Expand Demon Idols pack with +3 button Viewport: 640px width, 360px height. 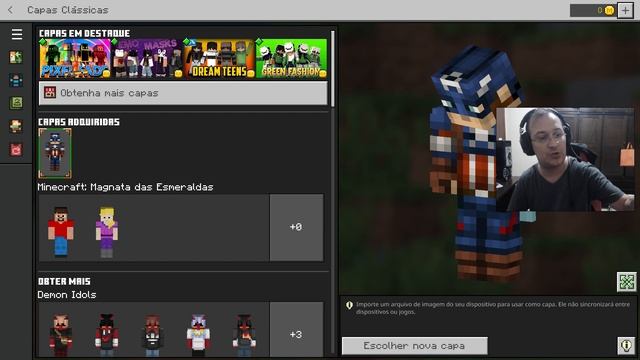[296, 330]
